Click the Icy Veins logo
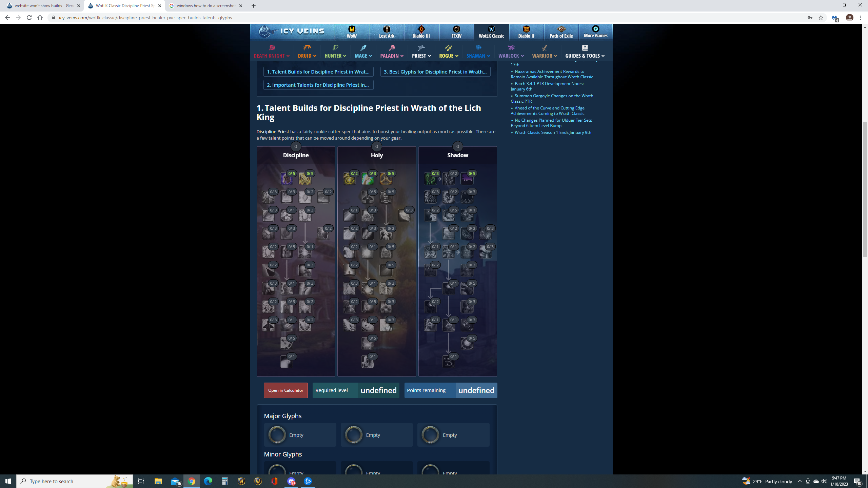Screen dimensions: 868x488 292,32
